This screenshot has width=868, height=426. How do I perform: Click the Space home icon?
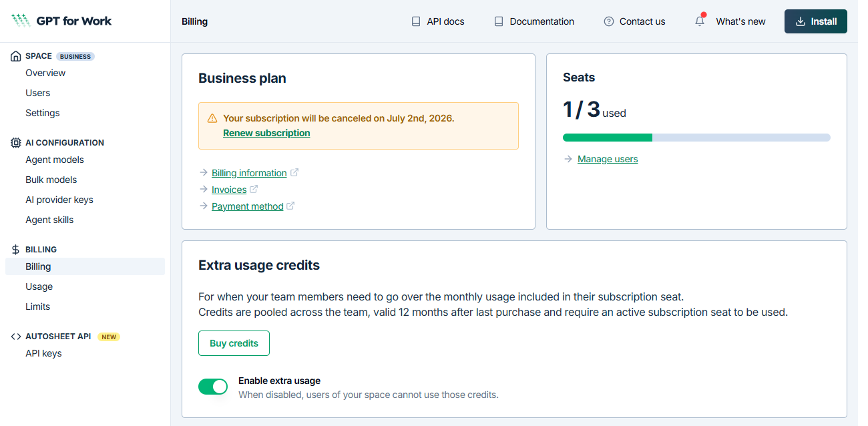click(x=16, y=56)
